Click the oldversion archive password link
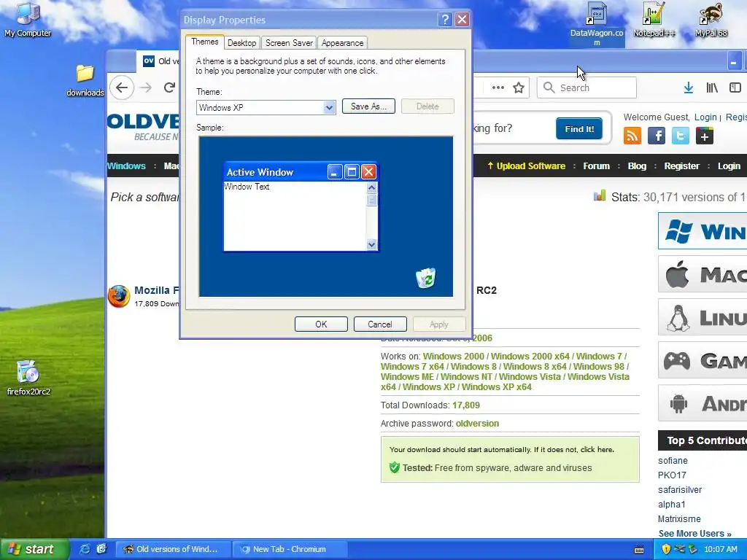Screen dimensions: 747x560 click(477, 424)
